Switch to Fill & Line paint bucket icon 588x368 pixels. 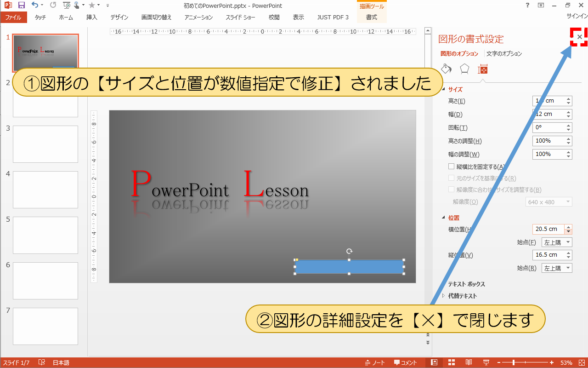[446, 69]
